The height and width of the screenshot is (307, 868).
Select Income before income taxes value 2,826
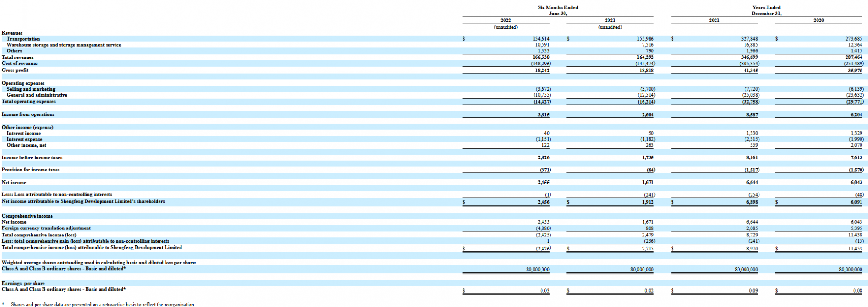coord(544,158)
